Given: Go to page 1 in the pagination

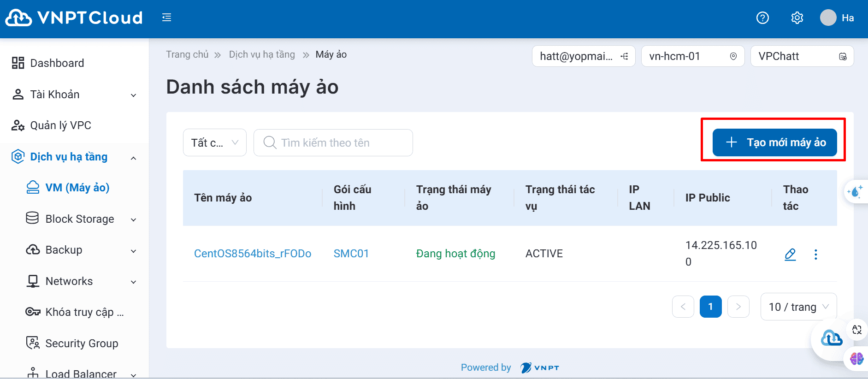Looking at the screenshot, I should click(710, 307).
